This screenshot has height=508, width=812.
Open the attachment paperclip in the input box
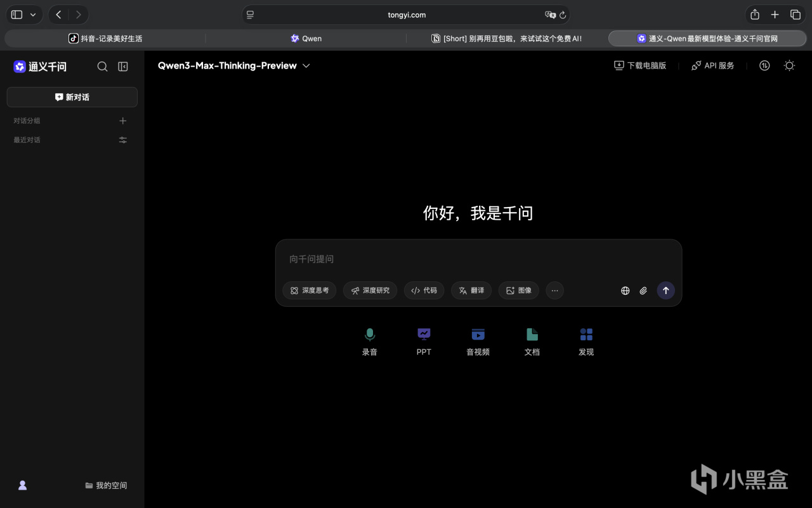tap(643, 290)
